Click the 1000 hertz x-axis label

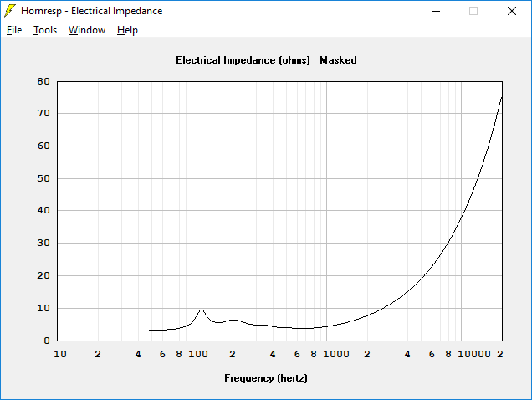336,354
